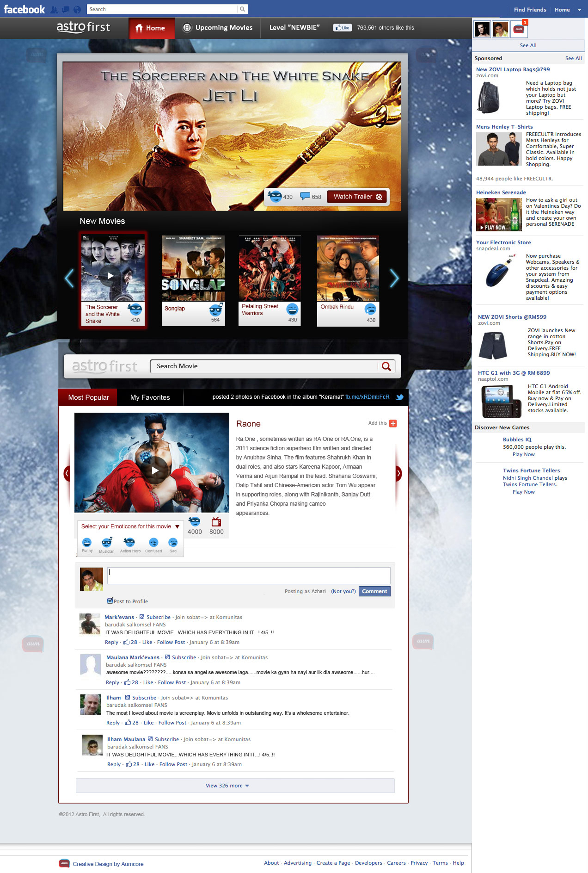Click the Privacy footer link

[x=419, y=863]
